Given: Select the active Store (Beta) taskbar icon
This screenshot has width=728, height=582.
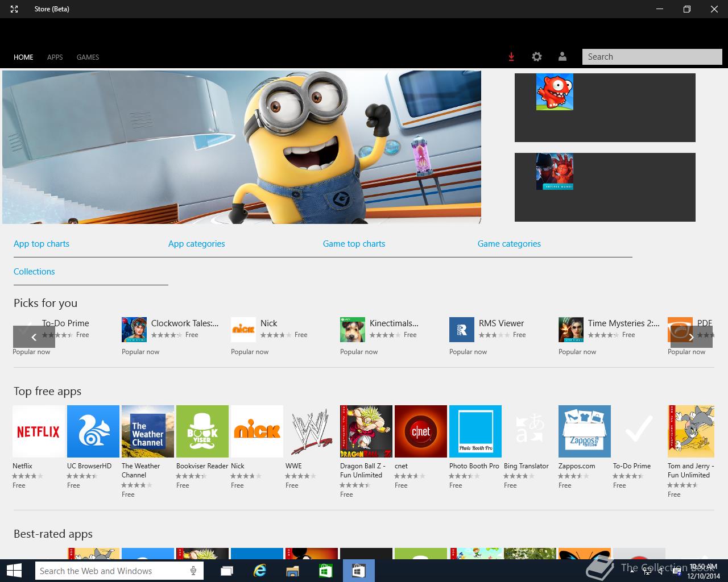Looking at the screenshot, I should point(358,571).
